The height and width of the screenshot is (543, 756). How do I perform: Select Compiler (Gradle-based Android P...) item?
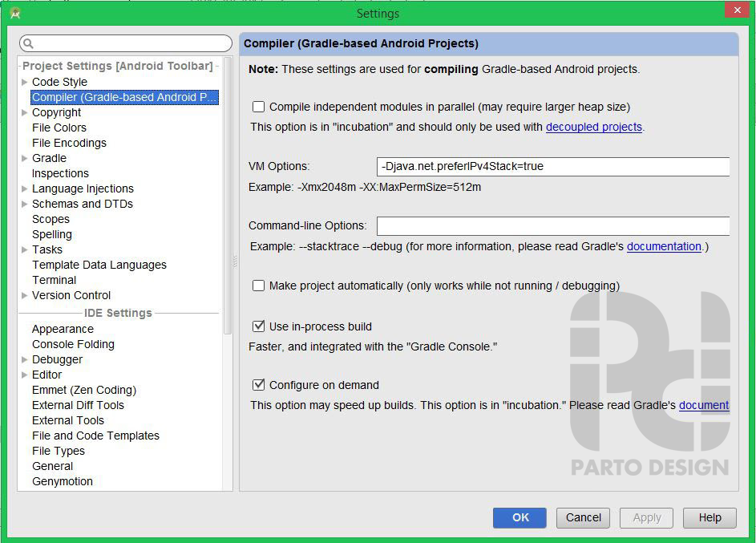(125, 97)
